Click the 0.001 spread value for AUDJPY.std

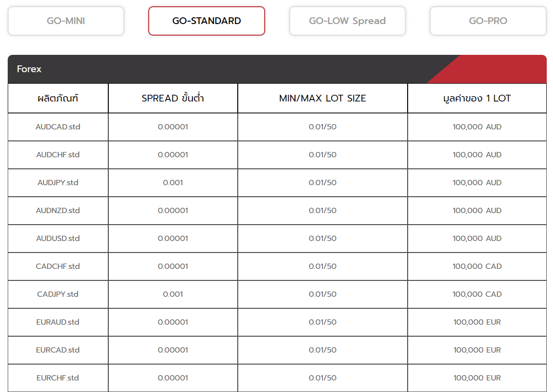coord(173,183)
